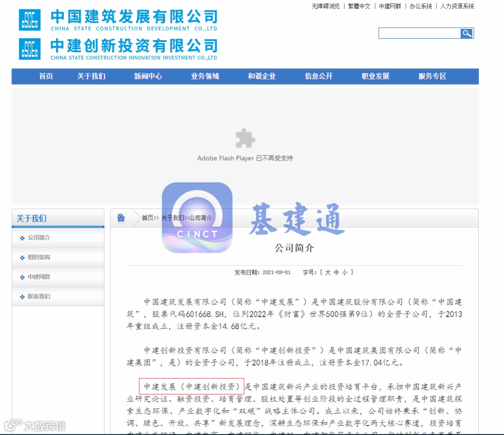Click the Flash plugin puzzle piece icon

click(245, 139)
